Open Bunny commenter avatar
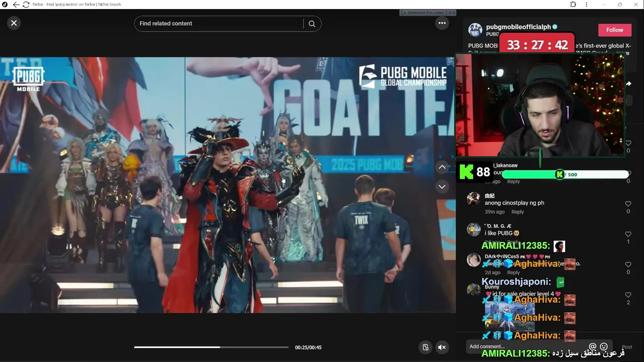This screenshot has height=362, width=644. tap(473, 290)
